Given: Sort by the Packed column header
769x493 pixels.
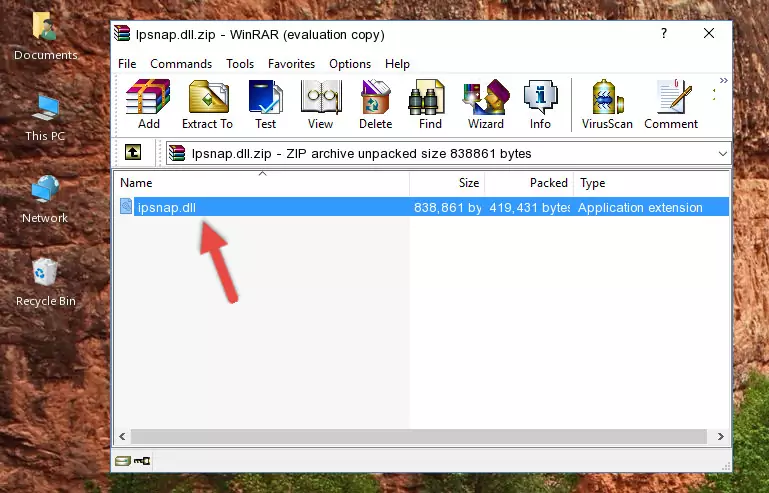Looking at the screenshot, I should click(529, 183).
